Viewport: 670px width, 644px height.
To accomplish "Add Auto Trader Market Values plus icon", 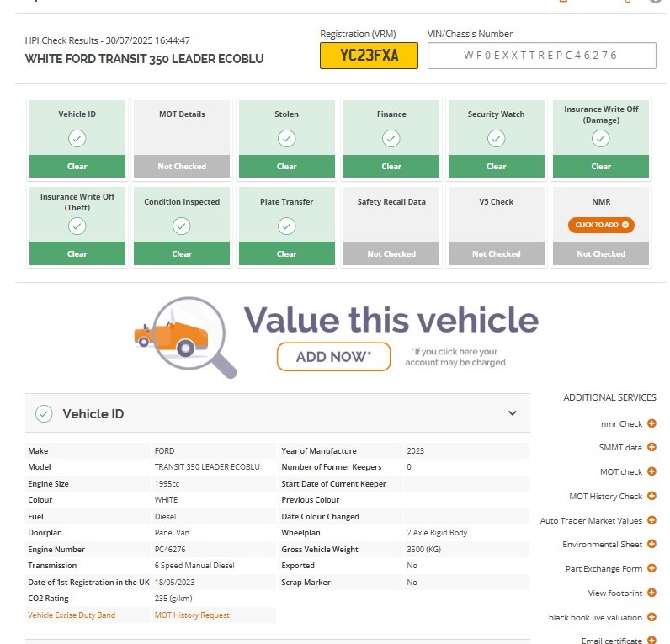I will pyautogui.click(x=651, y=520).
